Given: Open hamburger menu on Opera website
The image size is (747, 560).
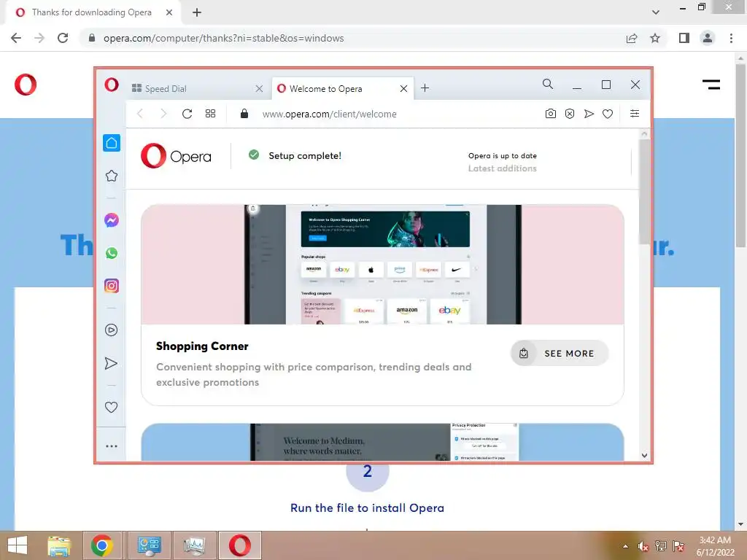Looking at the screenshot, I should tap(711, 85).
